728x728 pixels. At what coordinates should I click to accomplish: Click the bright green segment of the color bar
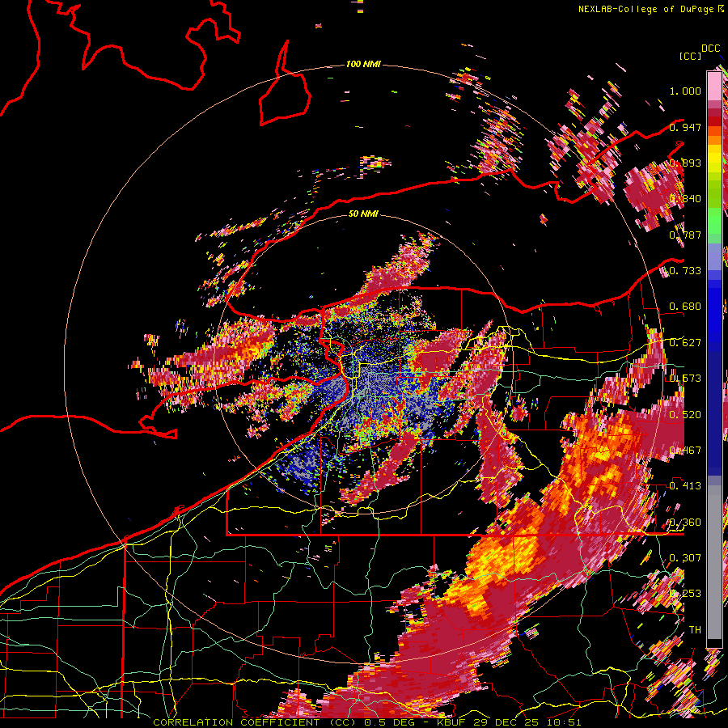tap(714, 221)
